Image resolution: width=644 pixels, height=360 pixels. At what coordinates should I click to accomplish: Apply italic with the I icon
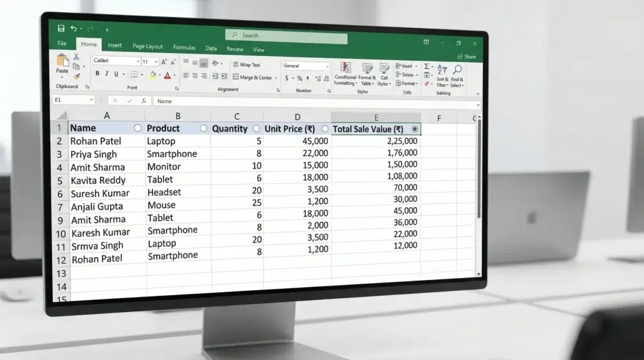107,74
